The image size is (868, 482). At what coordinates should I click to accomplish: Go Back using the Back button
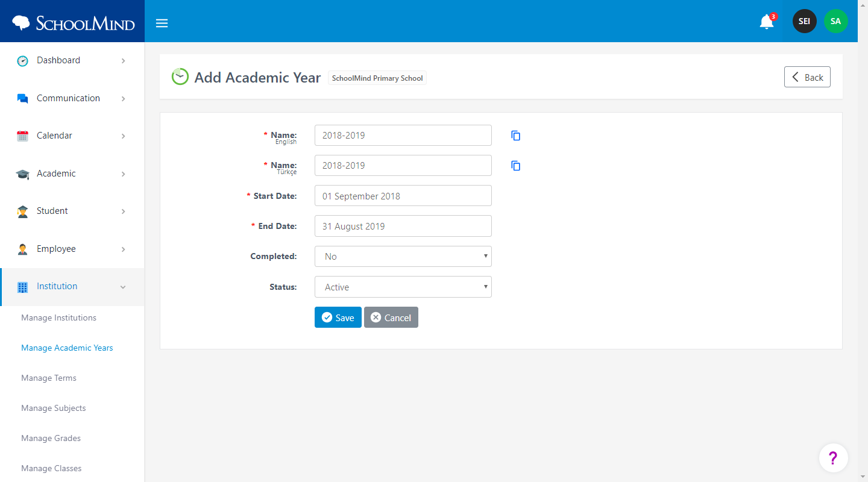tap(807, 77)
